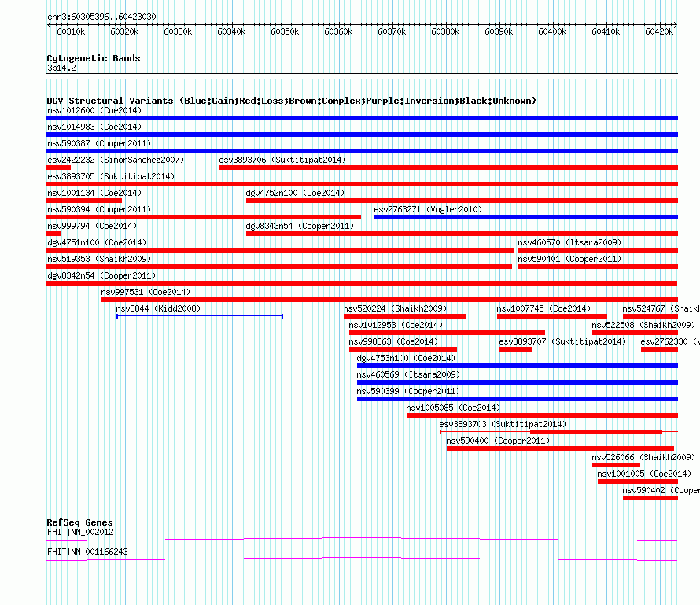The image size is (700, 605).
Task: Click esv2422232 (SimonSanchez2007) label
Action: 116,160
